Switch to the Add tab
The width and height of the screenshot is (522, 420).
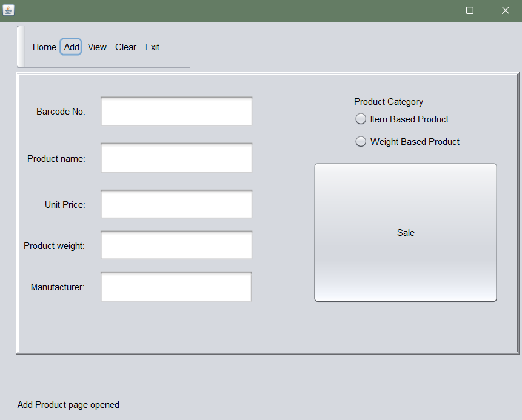[x=71, y=47]
